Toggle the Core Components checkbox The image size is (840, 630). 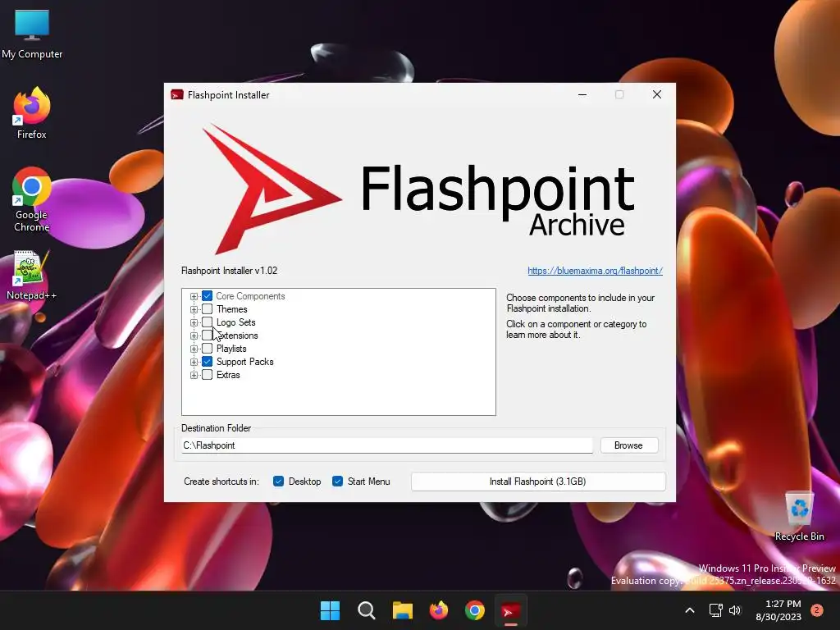208,295
